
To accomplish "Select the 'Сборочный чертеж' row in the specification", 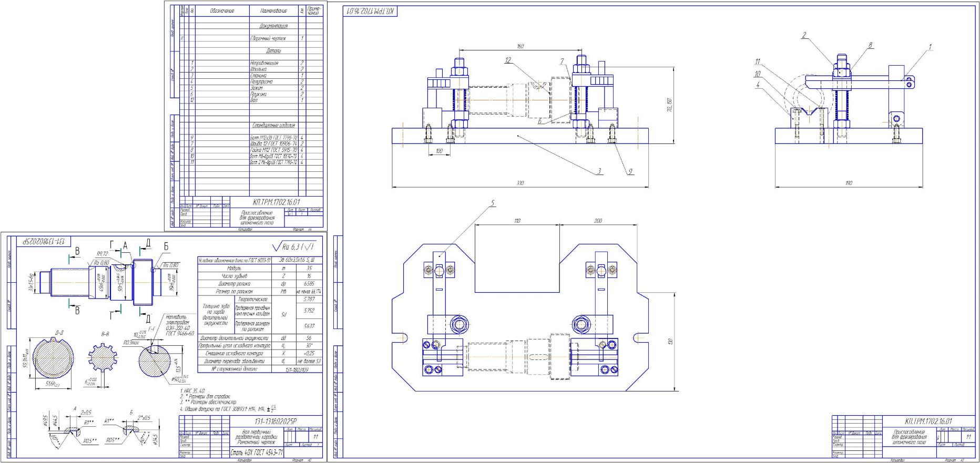I will pos(251,38).
